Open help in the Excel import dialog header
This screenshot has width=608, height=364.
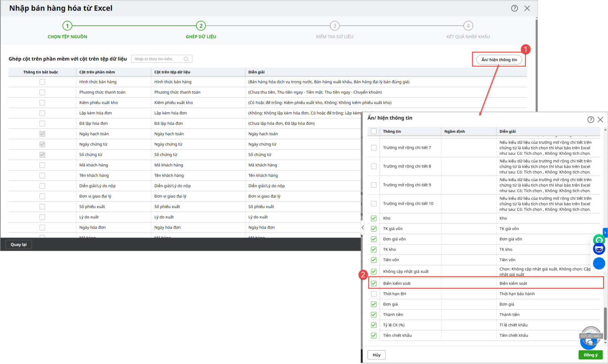[514, 8]
